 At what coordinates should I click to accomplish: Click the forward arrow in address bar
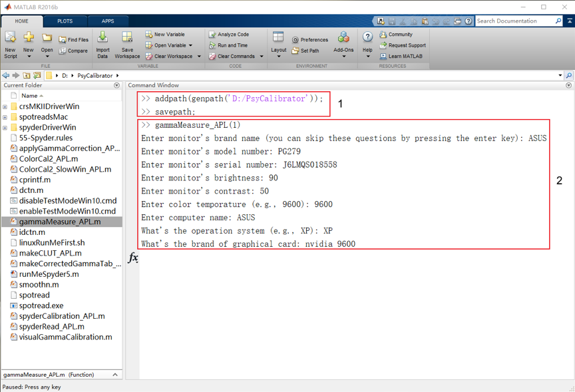tap(16, 75)
